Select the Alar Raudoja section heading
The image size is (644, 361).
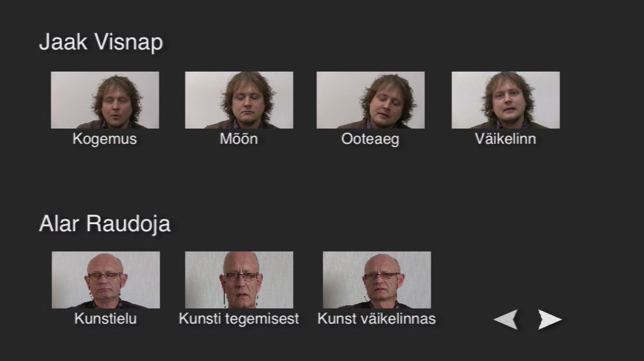(104, 224)
